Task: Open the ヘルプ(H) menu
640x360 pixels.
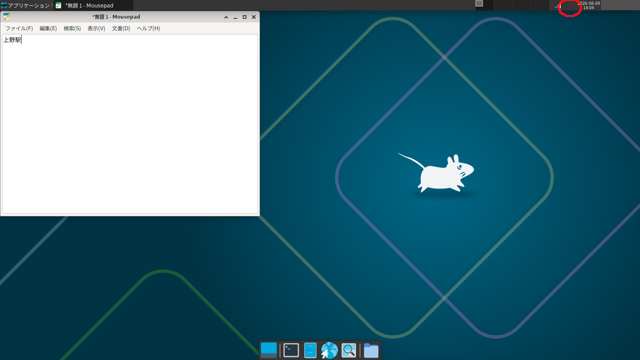Action: [148, 29]
